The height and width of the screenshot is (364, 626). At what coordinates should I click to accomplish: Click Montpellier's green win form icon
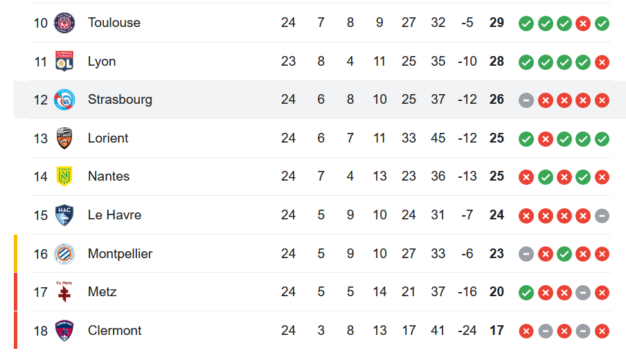point(564,254)
